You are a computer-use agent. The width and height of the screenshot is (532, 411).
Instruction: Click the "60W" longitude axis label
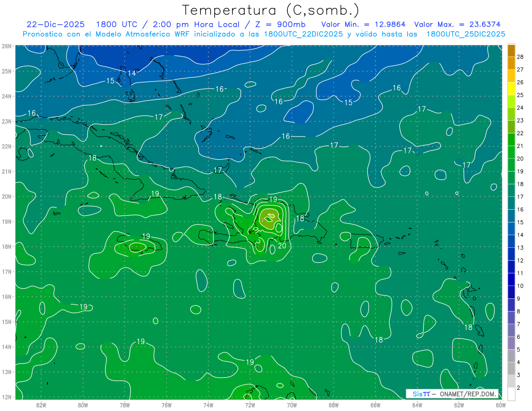[x=501, y=404]
